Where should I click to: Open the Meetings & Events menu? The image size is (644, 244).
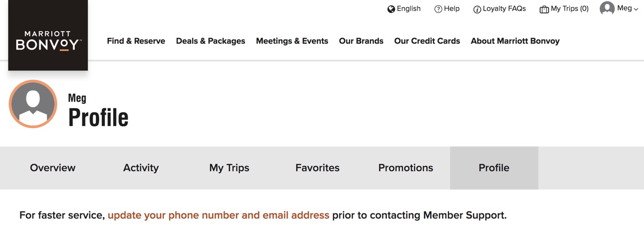click(x=292, y=41)
